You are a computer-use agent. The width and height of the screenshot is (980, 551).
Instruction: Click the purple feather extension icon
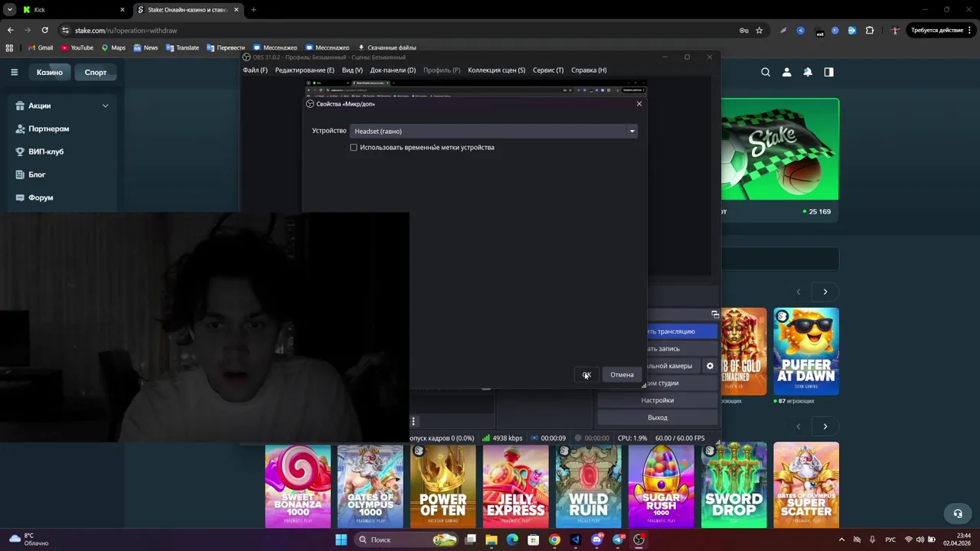click(783, 31)
